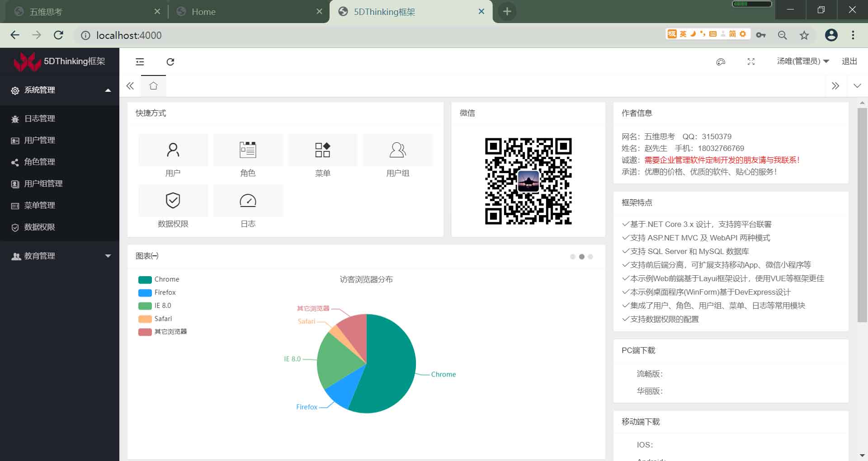Close the Home browser tab
The width and height of the screenshot is (868, 461).
319,12
